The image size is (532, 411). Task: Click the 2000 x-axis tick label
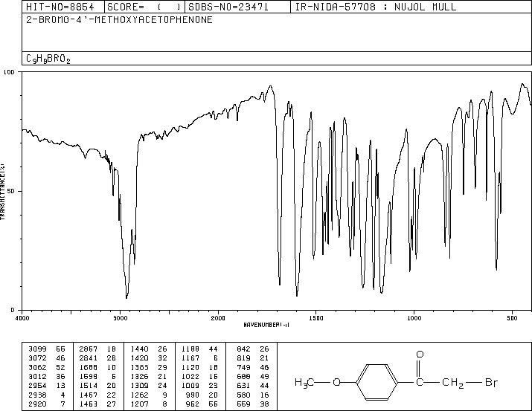(x=218, y=318)
